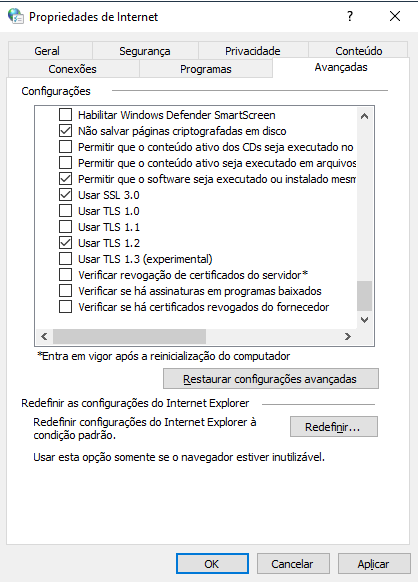Enable Usar TLS 1.0 checkbox

pyautogui.click(x=66, y=211)
